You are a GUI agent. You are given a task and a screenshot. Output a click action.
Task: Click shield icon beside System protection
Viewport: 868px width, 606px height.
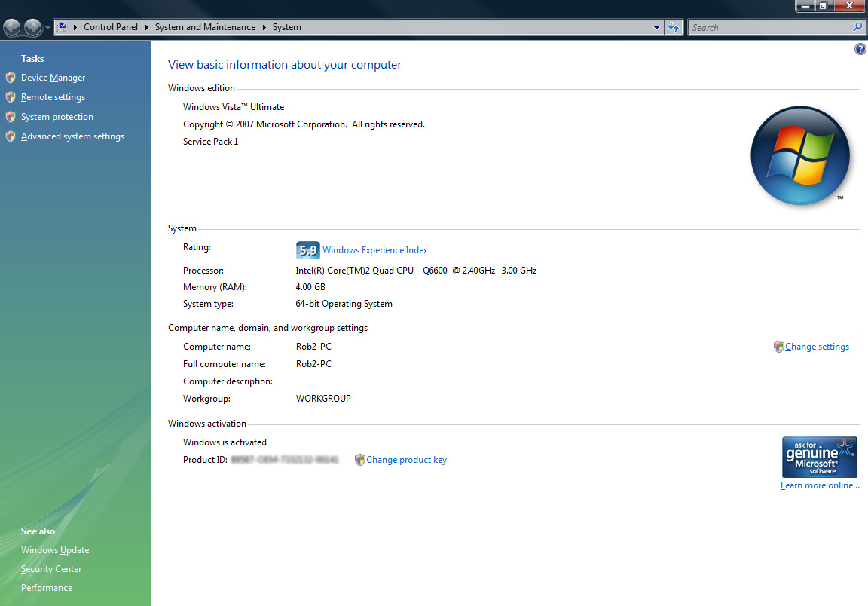coord(11,117)
